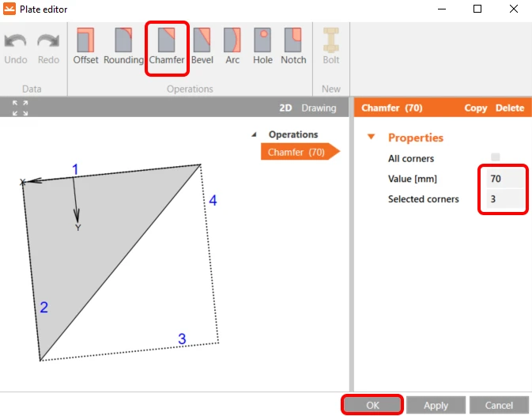Image resolution: width=532 pixels, height=416 pixels.
Task: Select Chamfer (70) in operations list
Action: [x=300, y=152]
